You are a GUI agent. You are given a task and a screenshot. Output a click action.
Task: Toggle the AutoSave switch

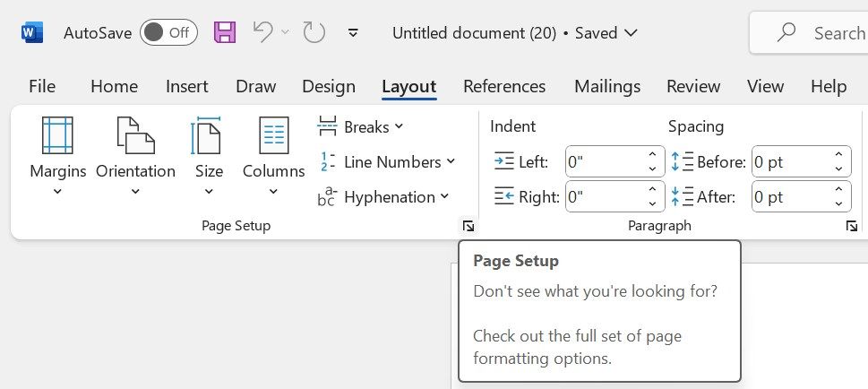tap(168, 33)
